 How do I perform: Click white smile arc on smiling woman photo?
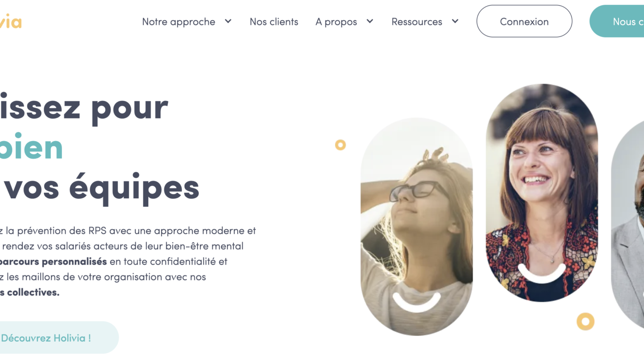542,274
